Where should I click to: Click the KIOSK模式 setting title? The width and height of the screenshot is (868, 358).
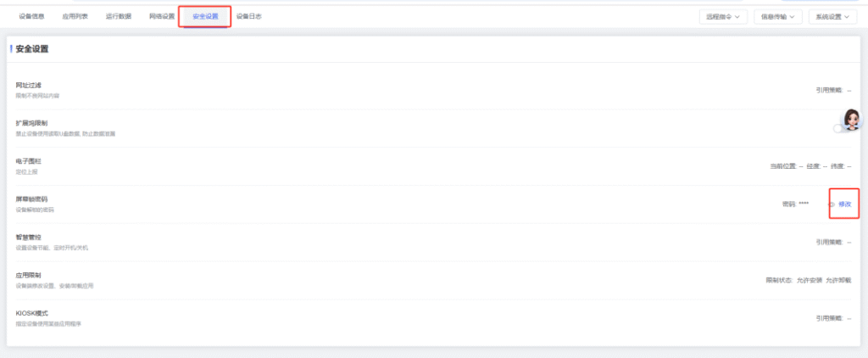32,314
